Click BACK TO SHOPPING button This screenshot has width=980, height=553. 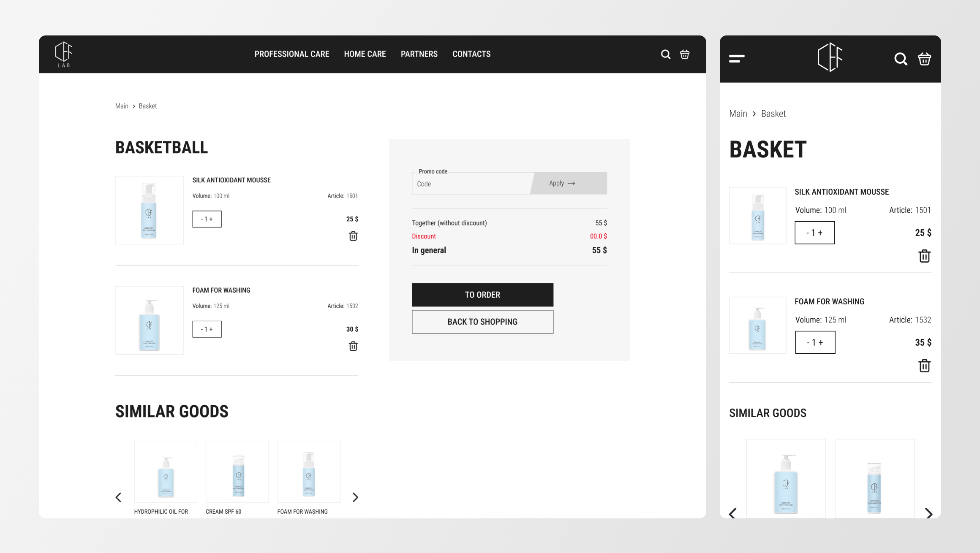482,322
